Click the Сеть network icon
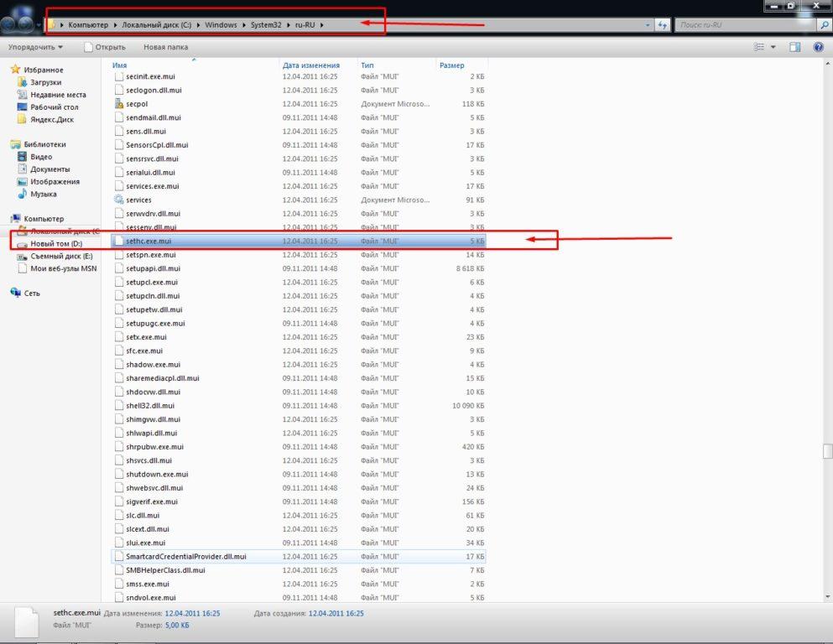The image size is (833, 644). [15, 293]
